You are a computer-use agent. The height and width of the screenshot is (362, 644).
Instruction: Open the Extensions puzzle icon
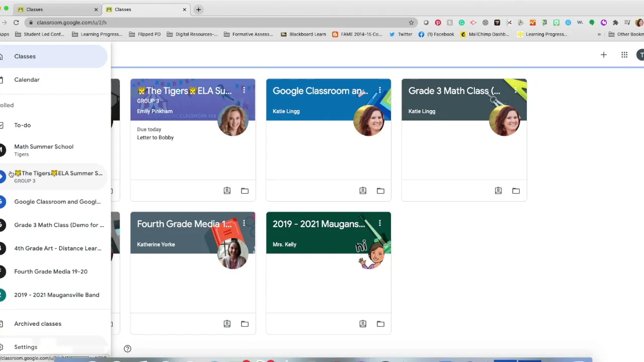pos(615,23)
